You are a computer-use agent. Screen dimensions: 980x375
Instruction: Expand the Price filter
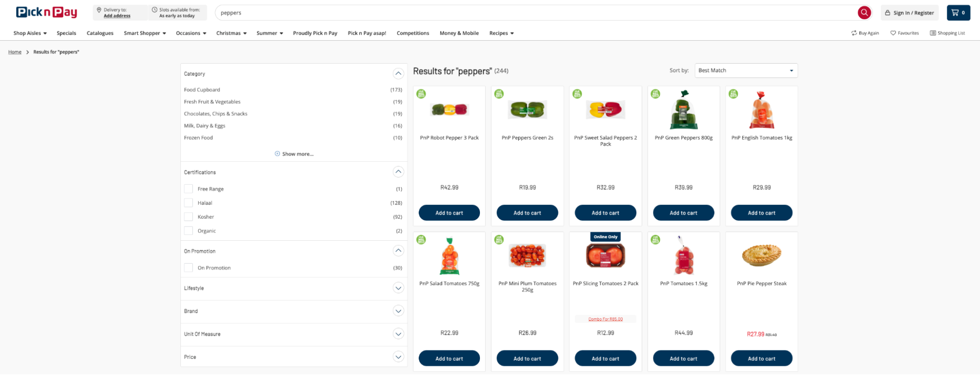398,357
